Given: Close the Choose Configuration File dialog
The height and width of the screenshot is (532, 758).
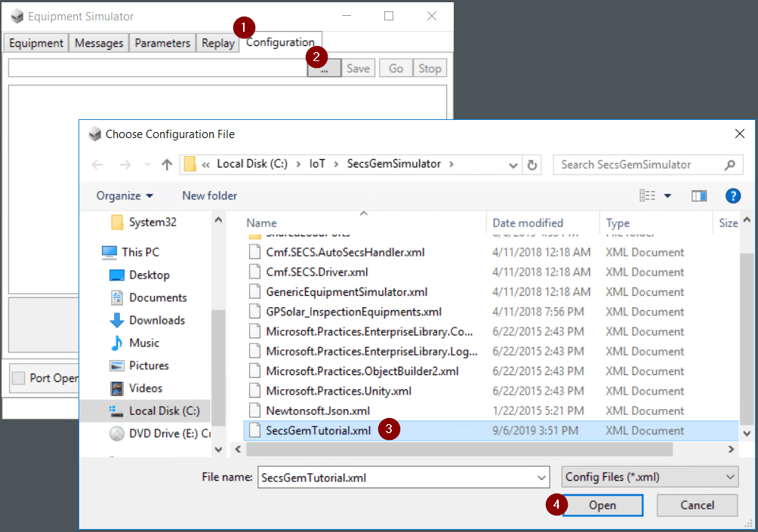Looking at the screenshot, I should tap(740, 134).
